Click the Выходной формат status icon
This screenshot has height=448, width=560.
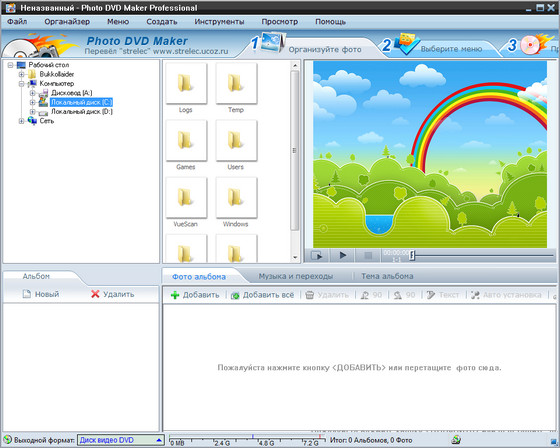[x=7, y=440]
